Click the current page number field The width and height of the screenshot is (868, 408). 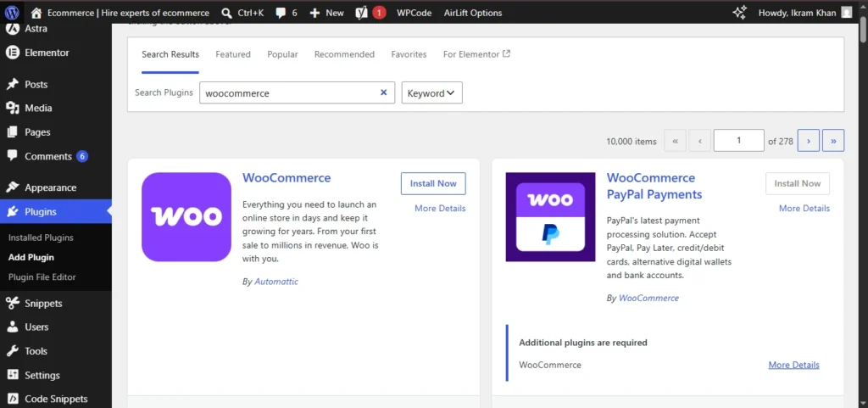[x=738, y=141]
